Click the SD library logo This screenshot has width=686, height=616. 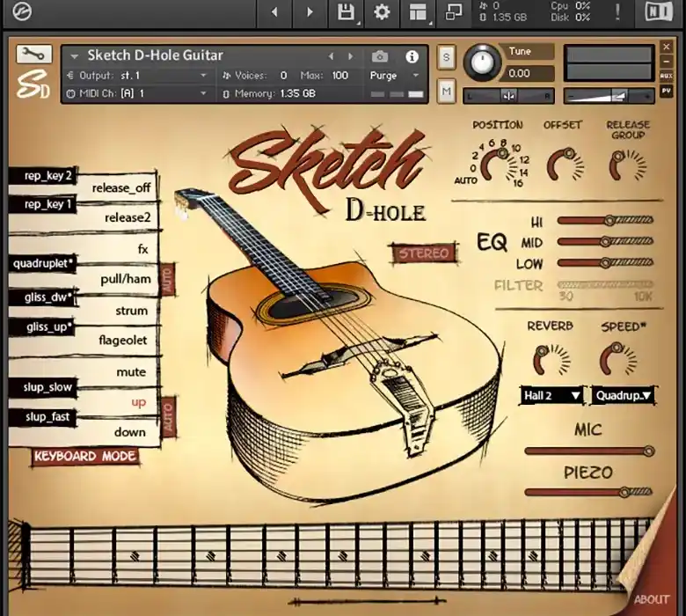(x=33, y=84)
